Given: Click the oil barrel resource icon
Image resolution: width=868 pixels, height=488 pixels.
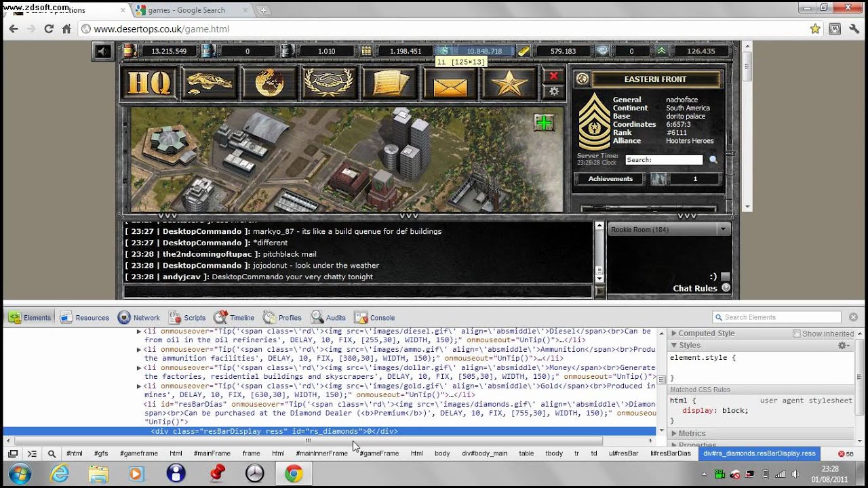Looking at the screenshot, I should pyautogui.click(x=130, y=51).
